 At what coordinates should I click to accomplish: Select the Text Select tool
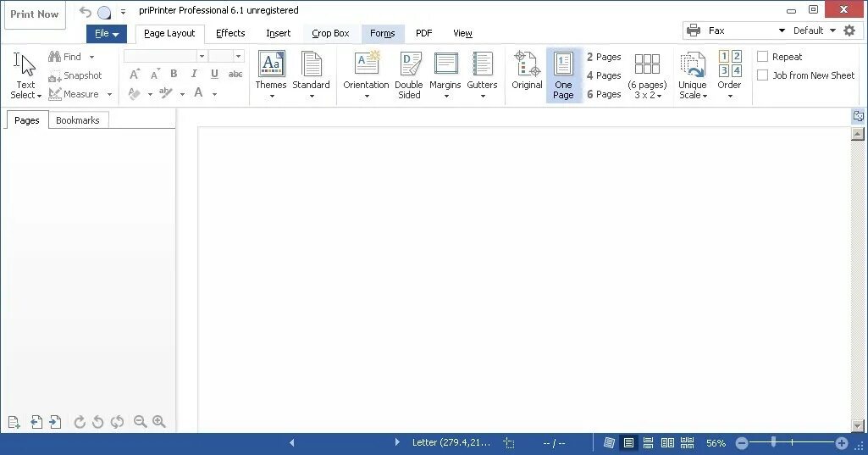coord(25,75)
